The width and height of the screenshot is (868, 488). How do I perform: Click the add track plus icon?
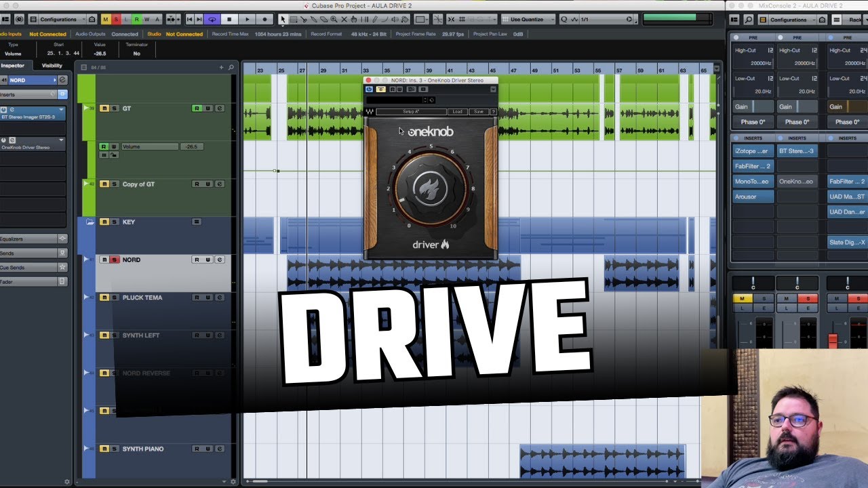coord(221,67)
